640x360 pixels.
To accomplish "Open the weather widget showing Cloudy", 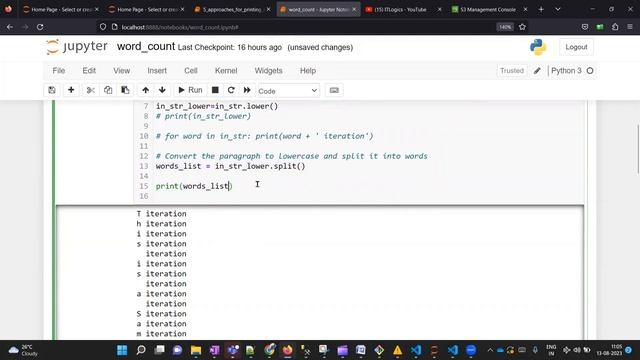I will (x=23, y=350).
